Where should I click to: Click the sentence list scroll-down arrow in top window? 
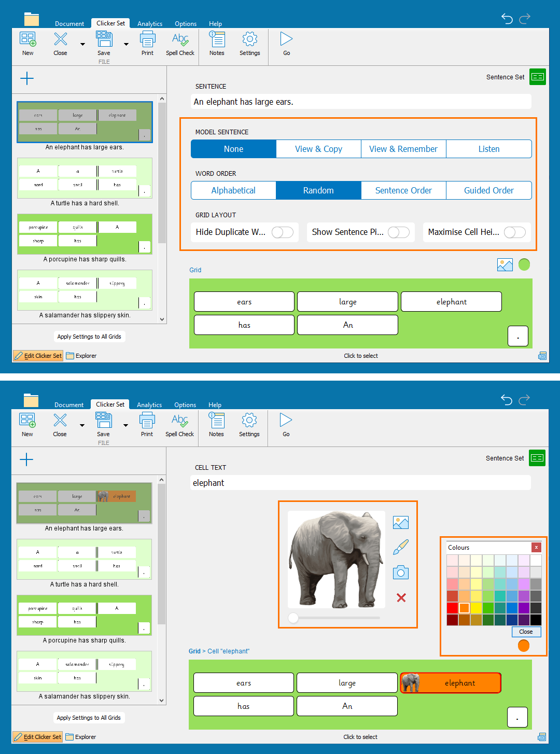(x=162, y=319)
